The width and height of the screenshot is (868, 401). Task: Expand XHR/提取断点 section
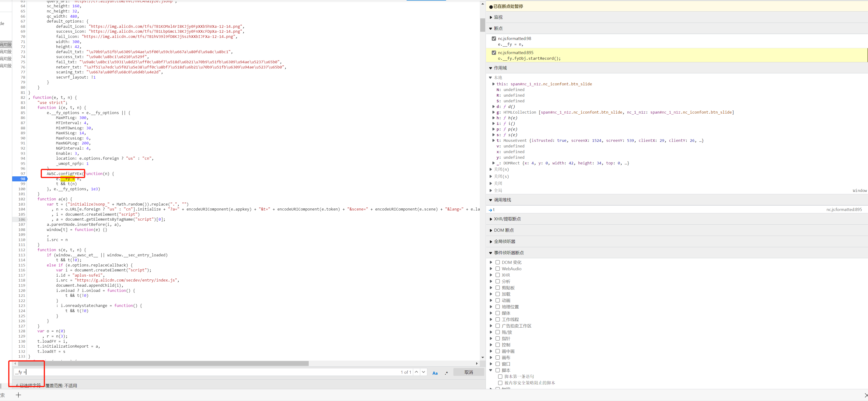click(x=507, y=219)
